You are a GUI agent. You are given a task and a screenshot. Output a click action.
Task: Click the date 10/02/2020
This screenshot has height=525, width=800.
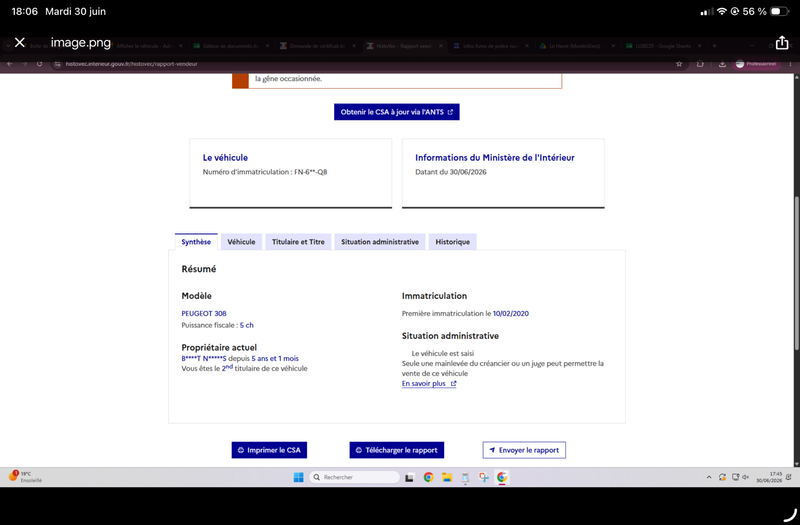pyautogui.click(x=511, y=313)
